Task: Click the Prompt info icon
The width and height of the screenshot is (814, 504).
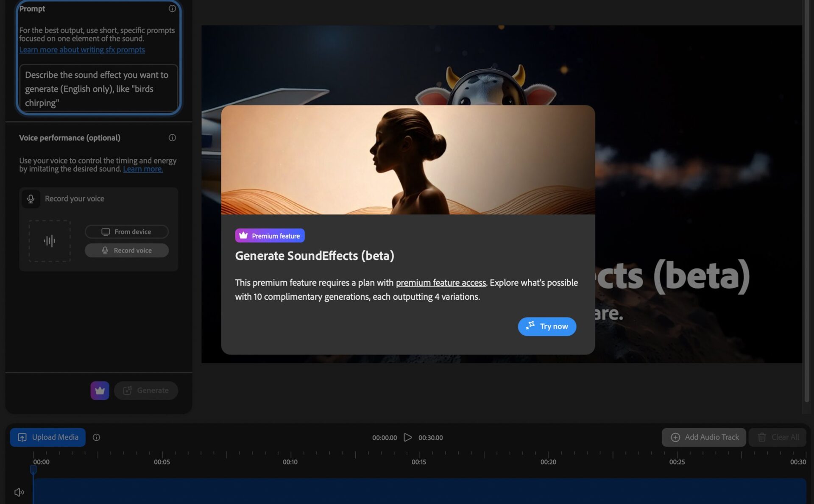Action: point(172,8)
